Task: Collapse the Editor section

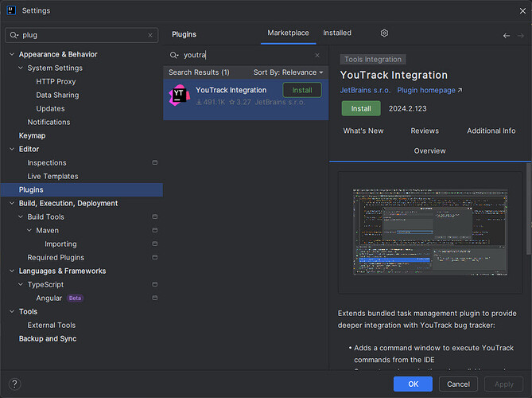Action: click(x=12, y=149)
